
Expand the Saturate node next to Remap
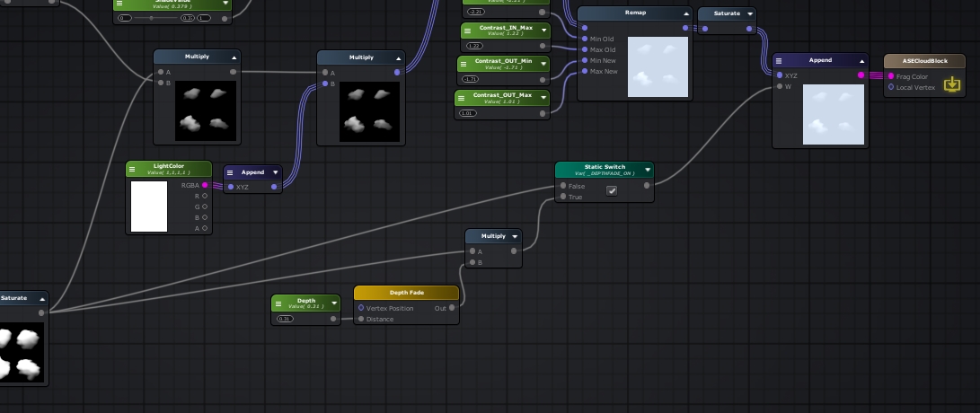750,13
